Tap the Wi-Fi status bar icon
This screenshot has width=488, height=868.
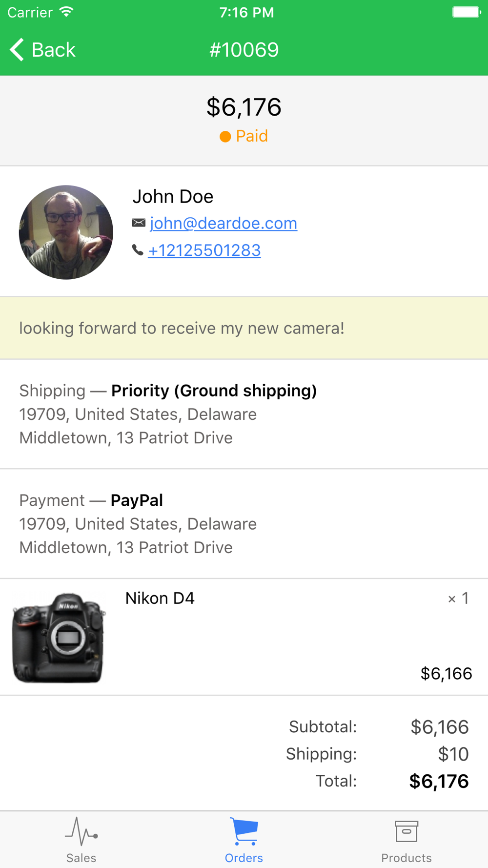coord(66,12)
